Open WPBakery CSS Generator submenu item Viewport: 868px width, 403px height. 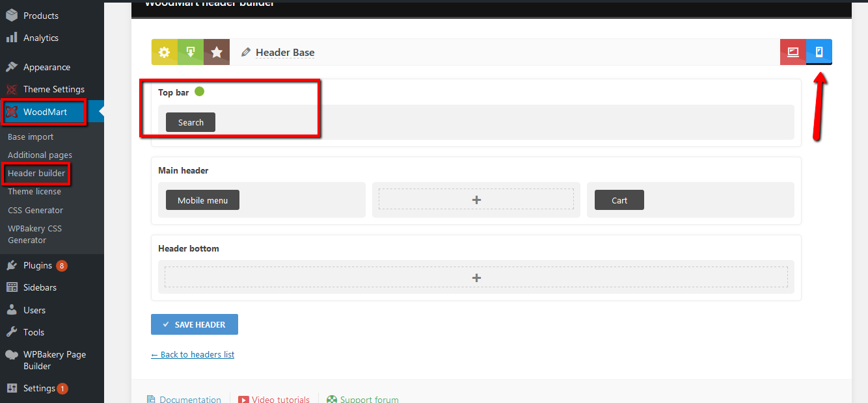pos(34,234)
